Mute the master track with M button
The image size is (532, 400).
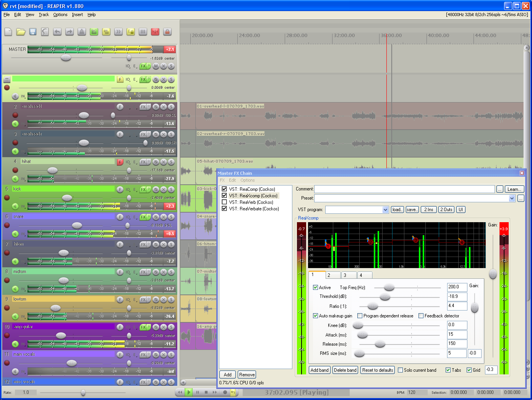pos(156,66)
